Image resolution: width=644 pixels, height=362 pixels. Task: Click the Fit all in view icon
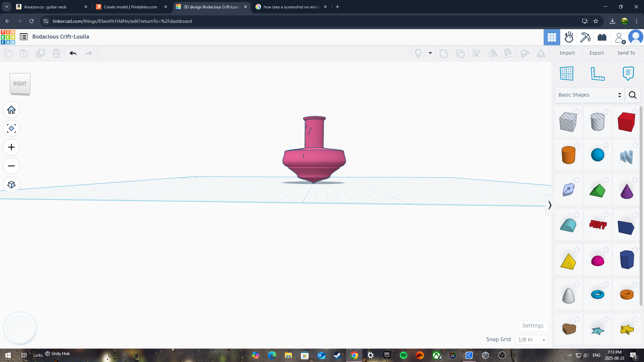(x=11, y=129)
